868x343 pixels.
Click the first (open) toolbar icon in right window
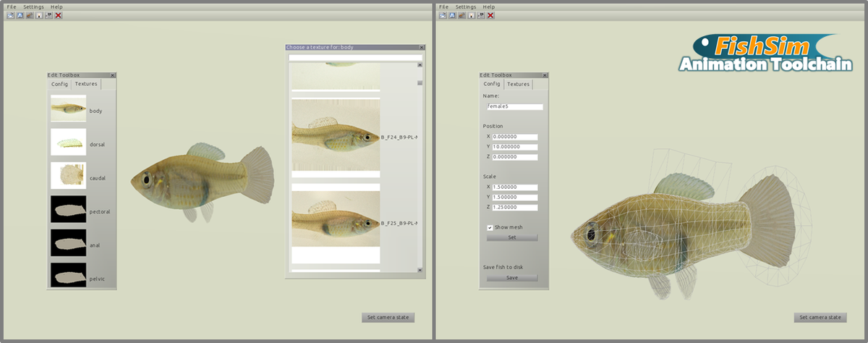[443, 15]
